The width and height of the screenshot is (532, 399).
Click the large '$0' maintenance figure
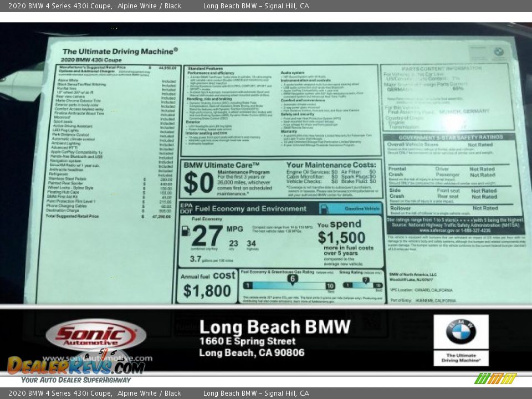point(198,183)
